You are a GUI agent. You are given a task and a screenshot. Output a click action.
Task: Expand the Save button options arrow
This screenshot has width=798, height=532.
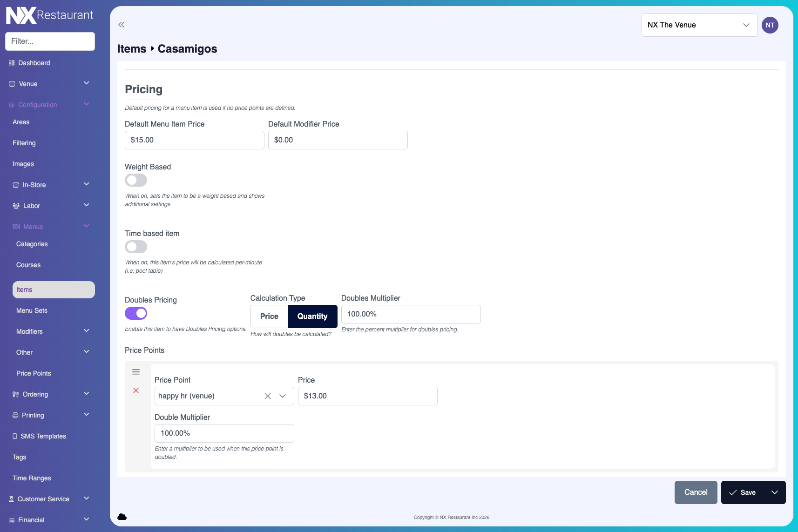tap(775, 492)
